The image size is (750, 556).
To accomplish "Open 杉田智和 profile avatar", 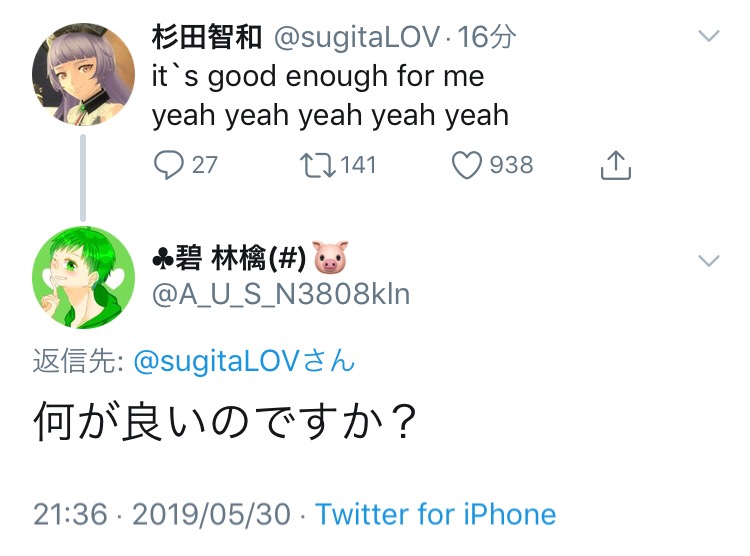I will (x=84, y=73).
